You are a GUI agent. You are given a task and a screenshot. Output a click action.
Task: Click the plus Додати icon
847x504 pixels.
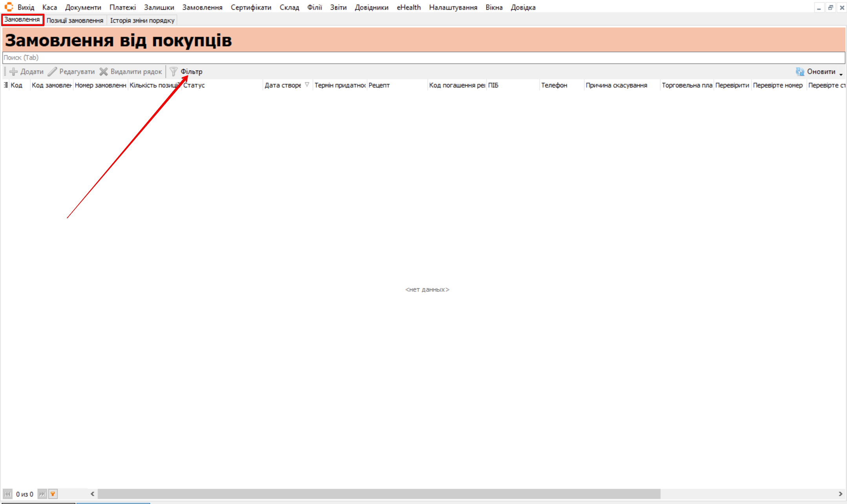point(13,71)
